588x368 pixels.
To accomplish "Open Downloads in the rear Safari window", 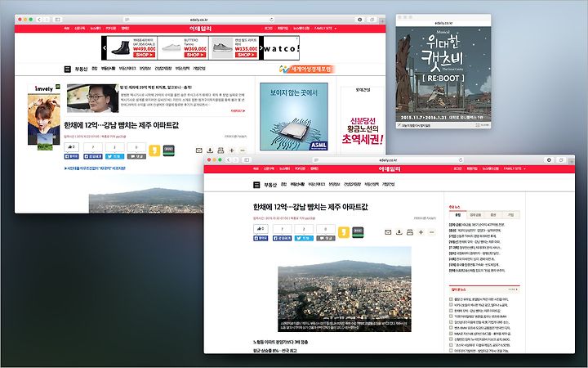I will [360, 20].
